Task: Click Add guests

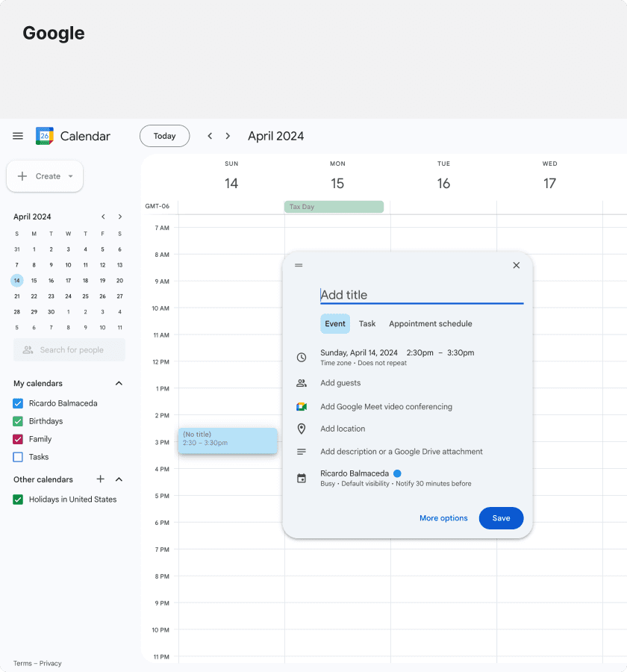Action: click(340, 383)
